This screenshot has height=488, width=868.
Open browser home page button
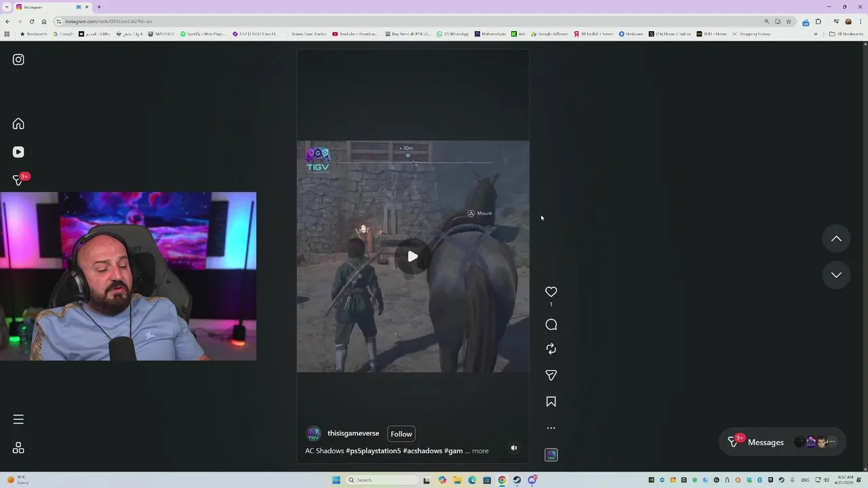pos(44,21)
